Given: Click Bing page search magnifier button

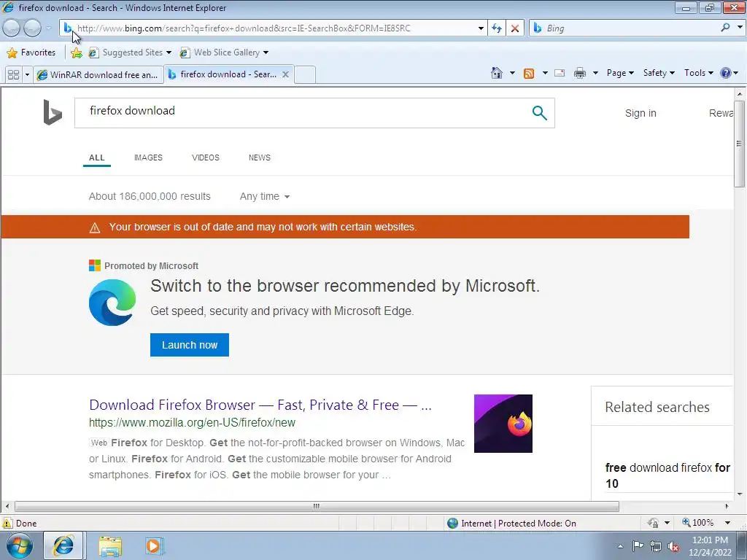Looking at the screenshot, I should tap(539, 112).
